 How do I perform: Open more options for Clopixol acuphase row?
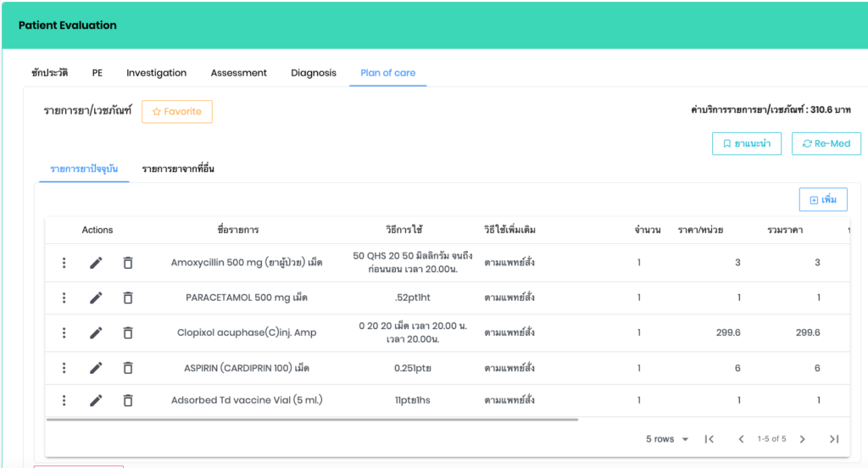[x=64, y=333]
